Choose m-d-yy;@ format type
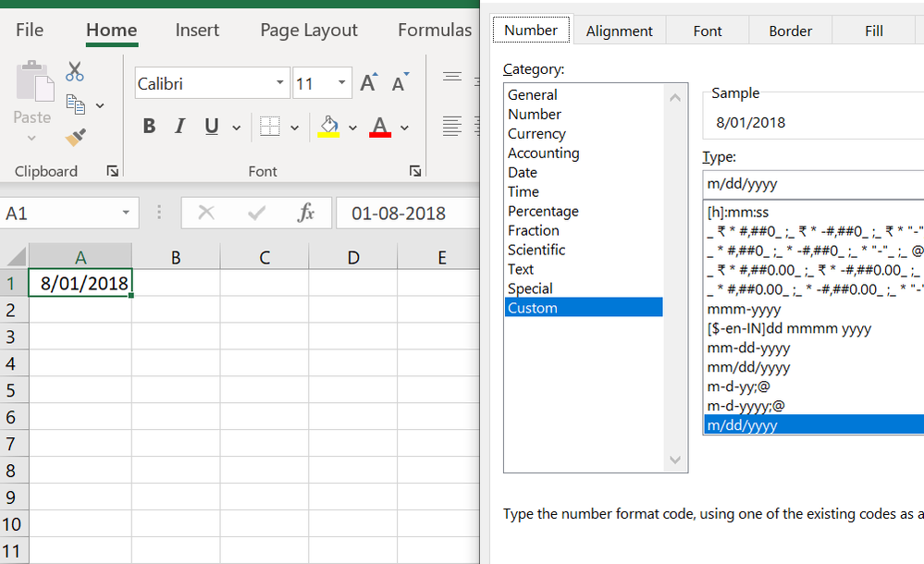 (x=814, y=386)
